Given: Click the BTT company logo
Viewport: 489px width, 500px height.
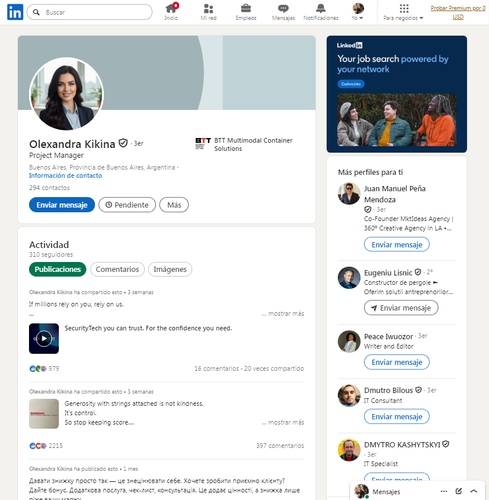Looking at the screenshot, I should coord(203,143).
